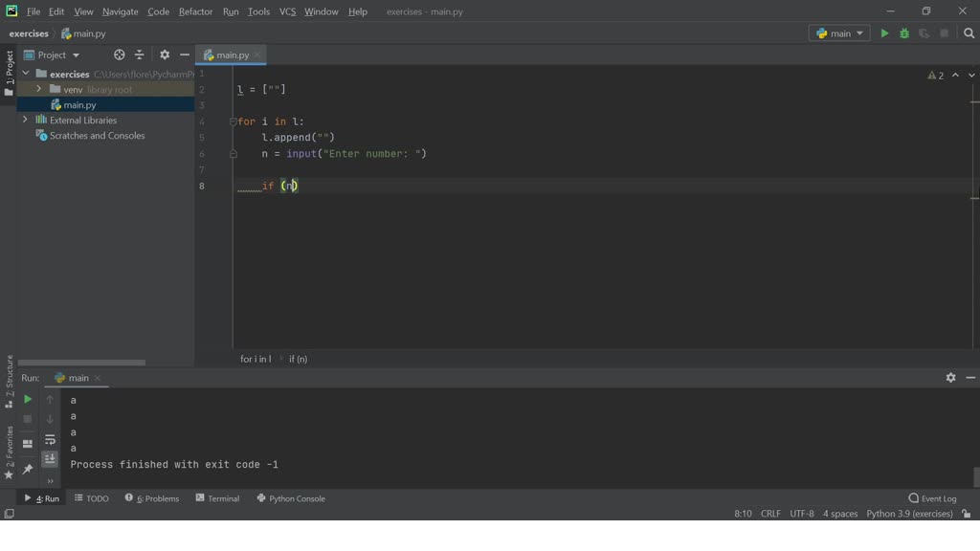
Task: Run the main configuration with green play button
Action: tap(884, 33)
